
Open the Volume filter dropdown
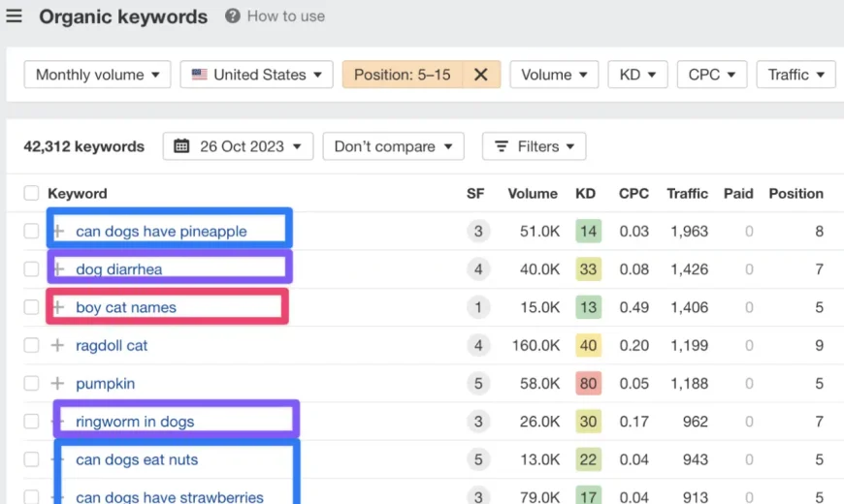coord(554,75)
